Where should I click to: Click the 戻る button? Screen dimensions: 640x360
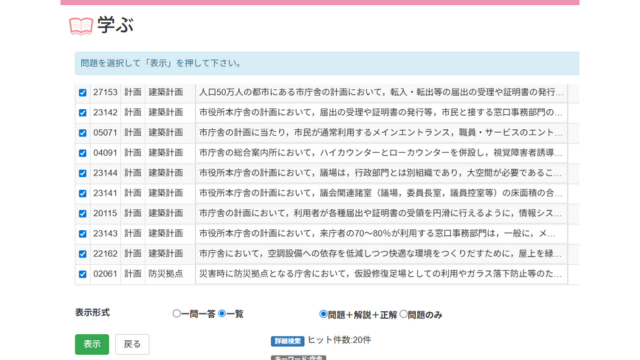pyautogui.click(x=132, y=344)
